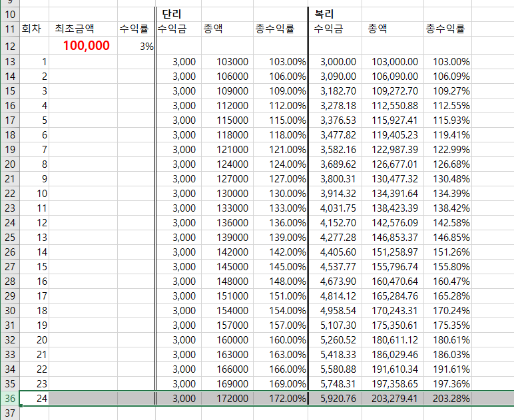Select the 3,278.18 cell
Image resolution: width=514 pixels, height=420 pixels.
[x=336, y=105]
